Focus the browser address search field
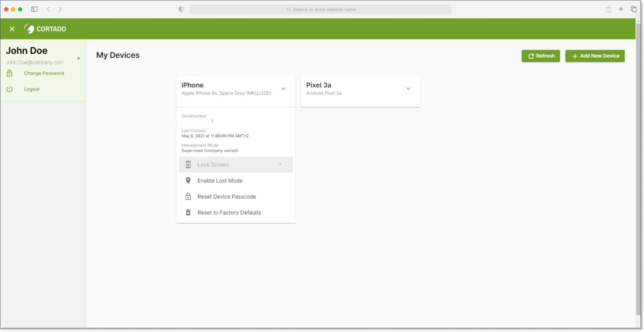 [320, 9]
